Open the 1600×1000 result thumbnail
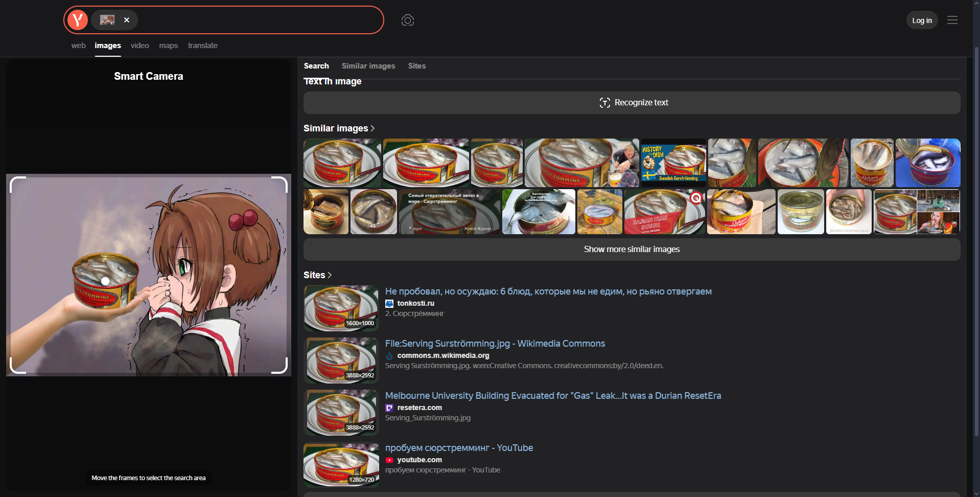Image resolution: width=980 pixels, height=497 pixels. click(341, 308)
